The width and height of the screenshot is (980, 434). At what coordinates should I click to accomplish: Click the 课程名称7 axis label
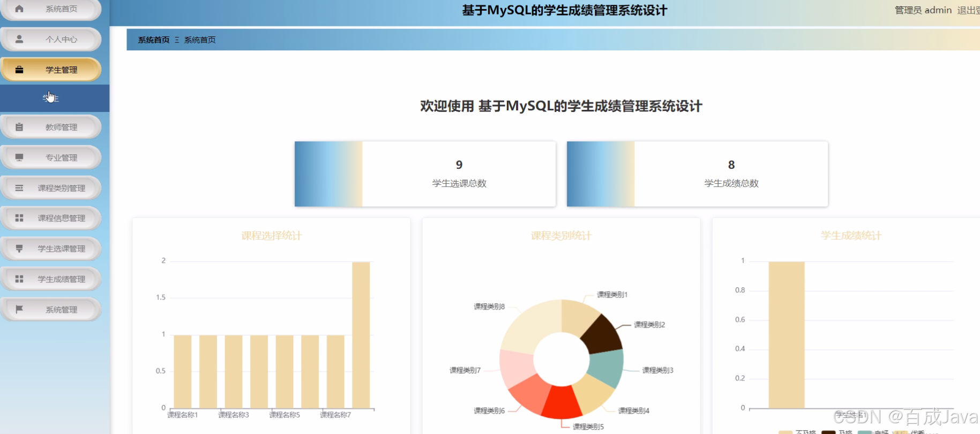click(335, 415)
